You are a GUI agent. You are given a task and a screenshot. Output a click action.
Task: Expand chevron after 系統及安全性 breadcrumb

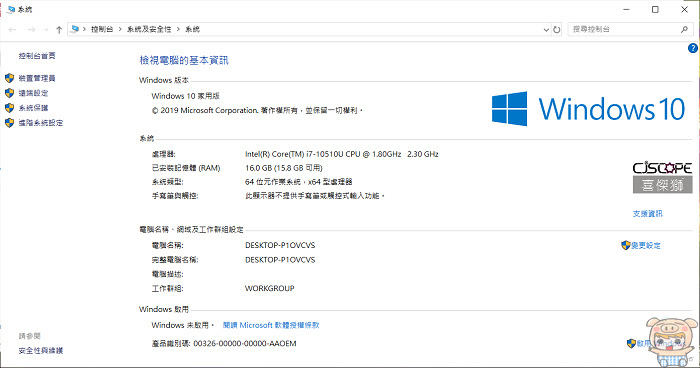pos(178,29)
